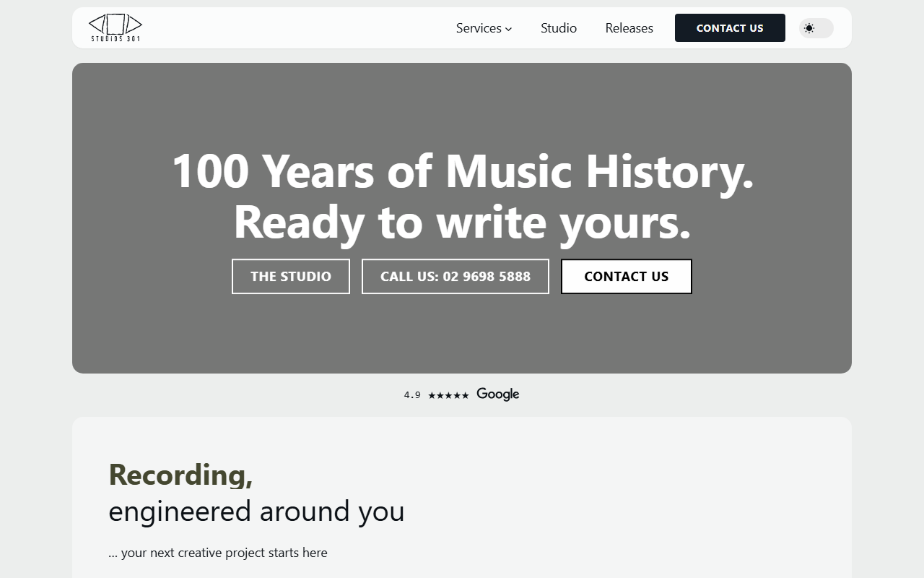Expand the Services dropdown menu
Screen dimensions: 924x578
[484, 28]
